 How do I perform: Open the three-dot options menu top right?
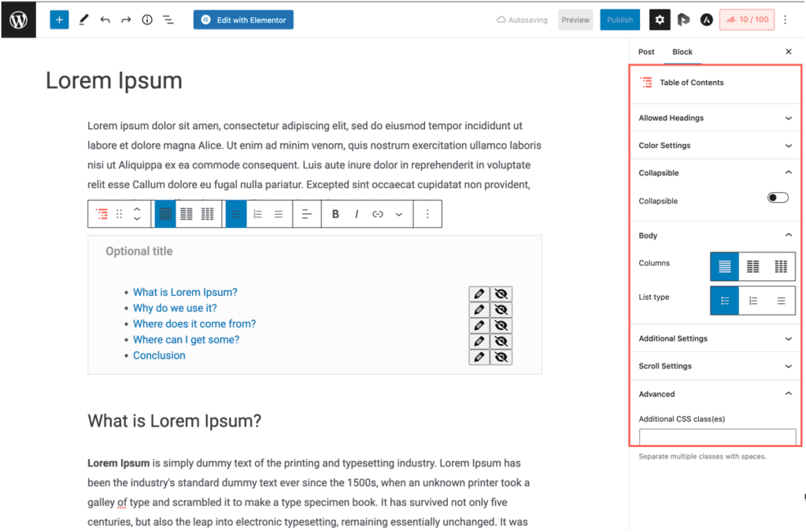[x=786, y=19]
